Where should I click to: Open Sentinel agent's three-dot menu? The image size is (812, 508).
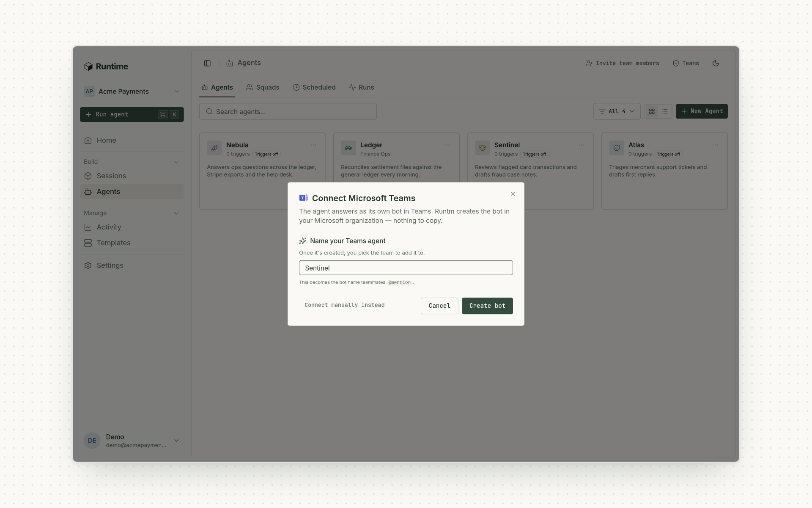(x=581, y=145)
